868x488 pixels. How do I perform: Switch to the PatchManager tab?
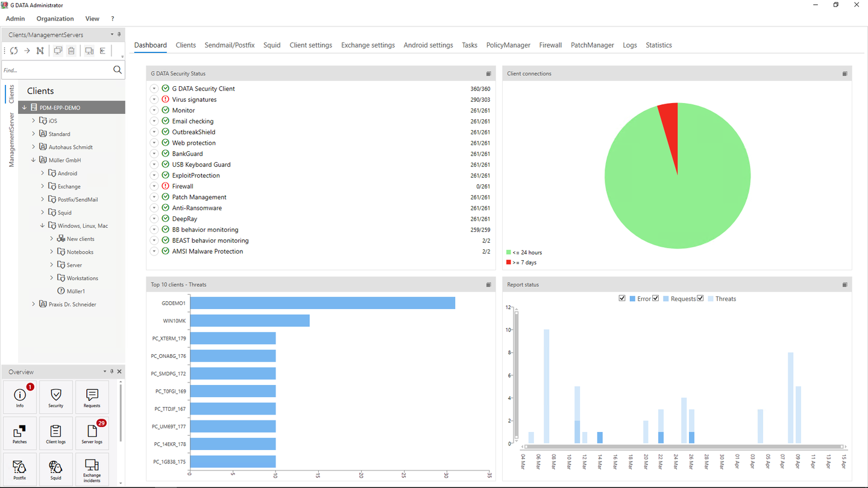point(593,45)
